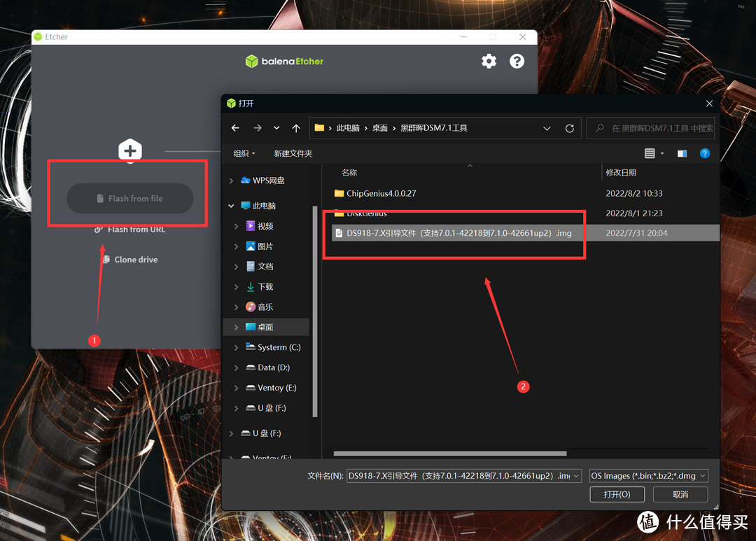Expand the WPS网盘 tree node
The image size is (756, 541).
pos(232,181)
